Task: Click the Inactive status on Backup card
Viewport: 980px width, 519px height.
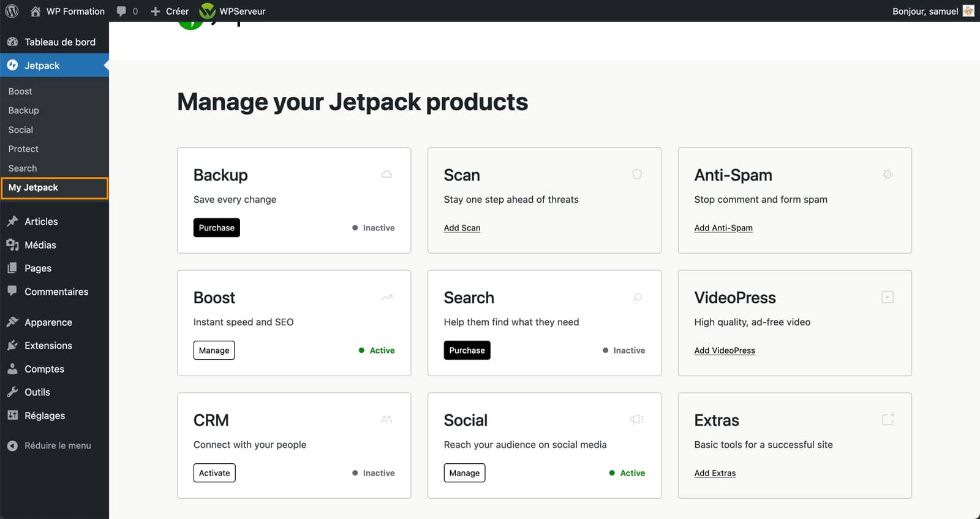Action: (374, 228)
